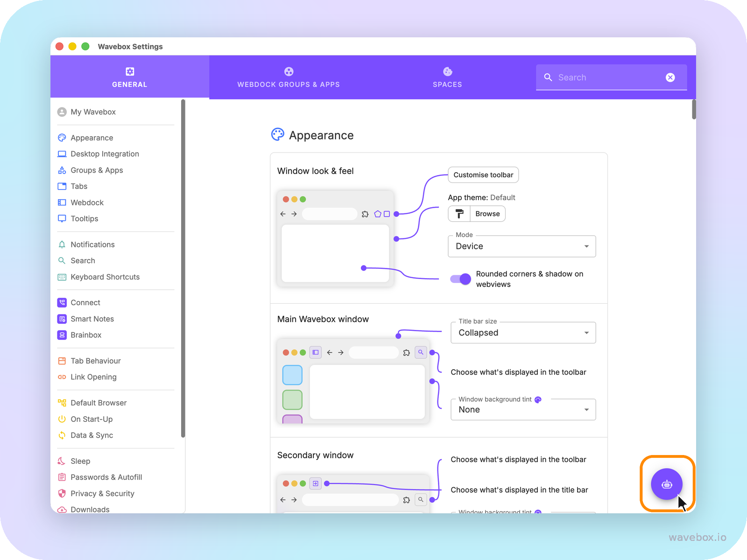Image resolution: width=747 pixels, height=560 pixels.
Task: Open the Title bar size dropdown
Action: pos(523,333)
